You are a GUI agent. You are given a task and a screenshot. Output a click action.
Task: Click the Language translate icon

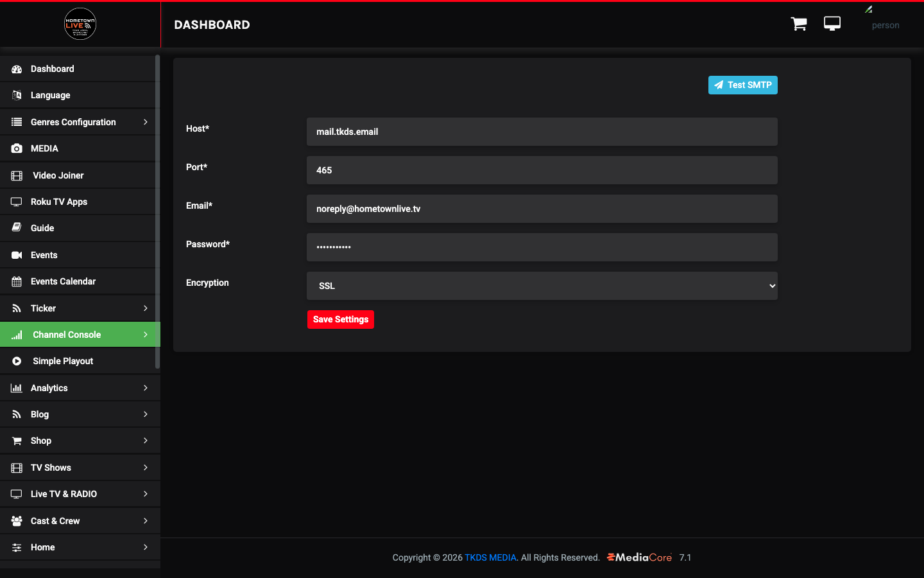coord(17,95)
